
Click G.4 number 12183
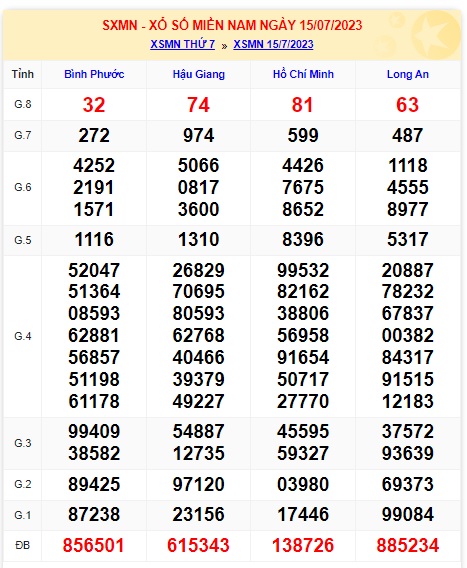click(408, 401)
